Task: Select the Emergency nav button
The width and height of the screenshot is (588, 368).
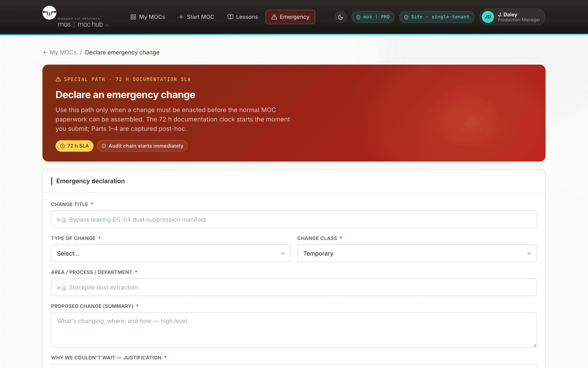Action: click(290, 17)
